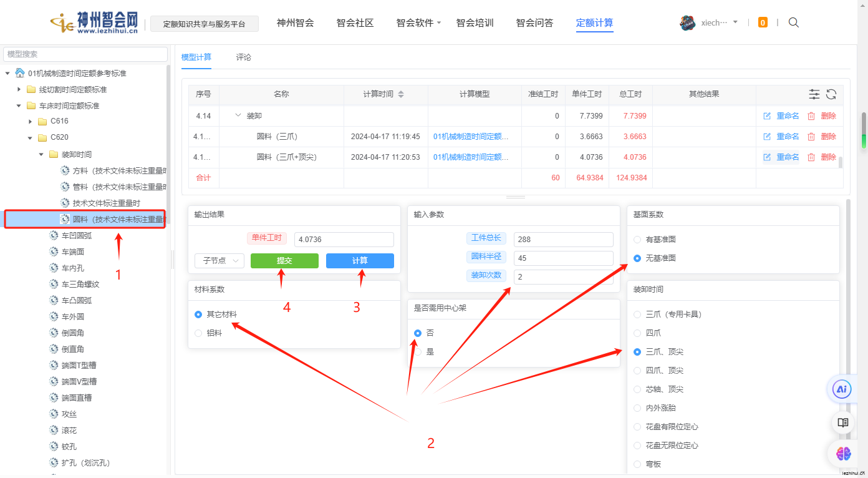Click model icon beside 车凹圆弧
Viewport: 868px width, 478px height.
54,235
